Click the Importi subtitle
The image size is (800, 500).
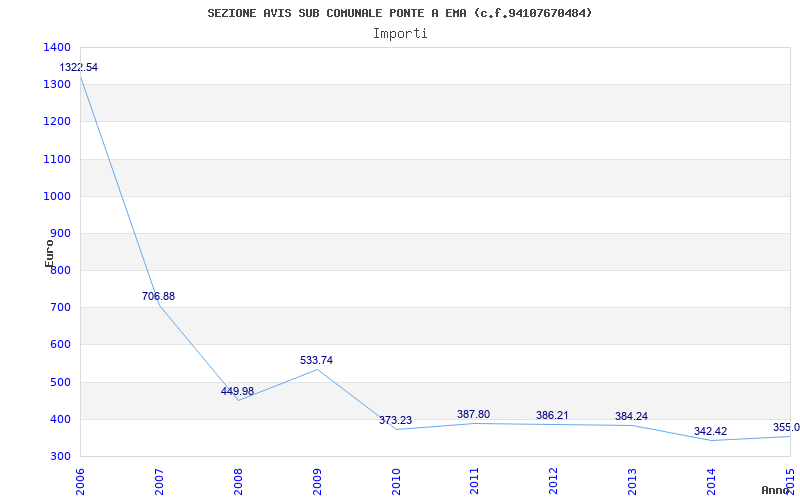pyautogui.click(x=400, y=34)
